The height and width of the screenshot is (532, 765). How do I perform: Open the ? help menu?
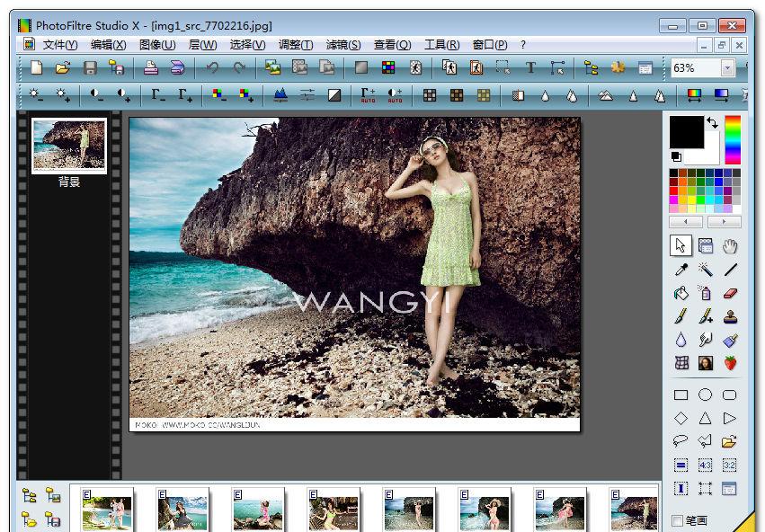(x=523, y=45)
